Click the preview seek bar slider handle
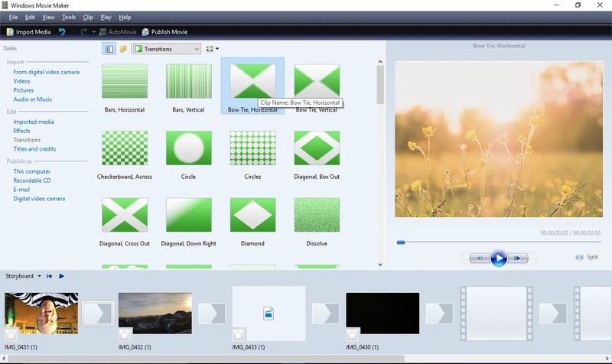Image resolution: width=612 pixels, height=364 pixels. [x=401, y=242]
